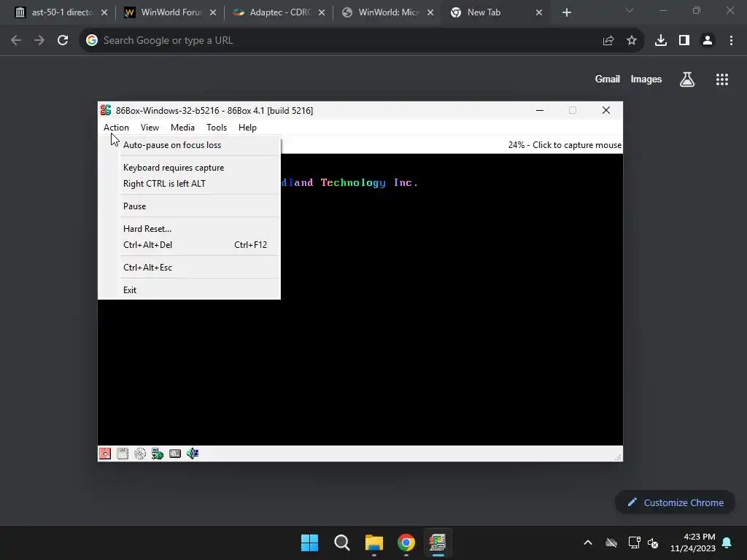Open the Media menu
The image size is (747, 560).
(182, 128)
